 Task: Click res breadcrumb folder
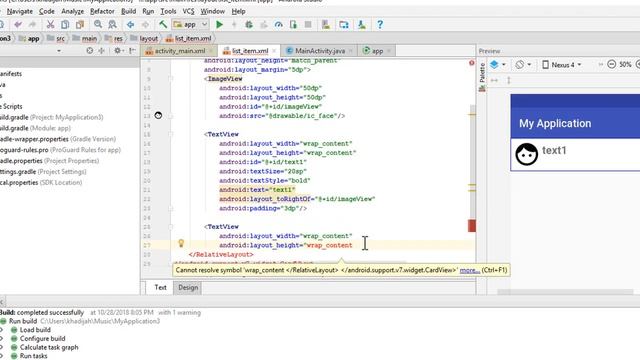click(114, 38)
